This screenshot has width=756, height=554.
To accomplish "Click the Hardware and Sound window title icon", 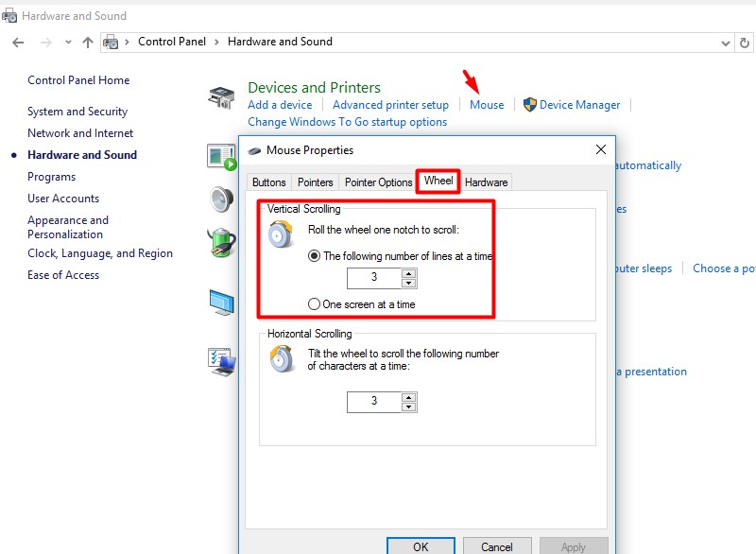I will point(9,16).
